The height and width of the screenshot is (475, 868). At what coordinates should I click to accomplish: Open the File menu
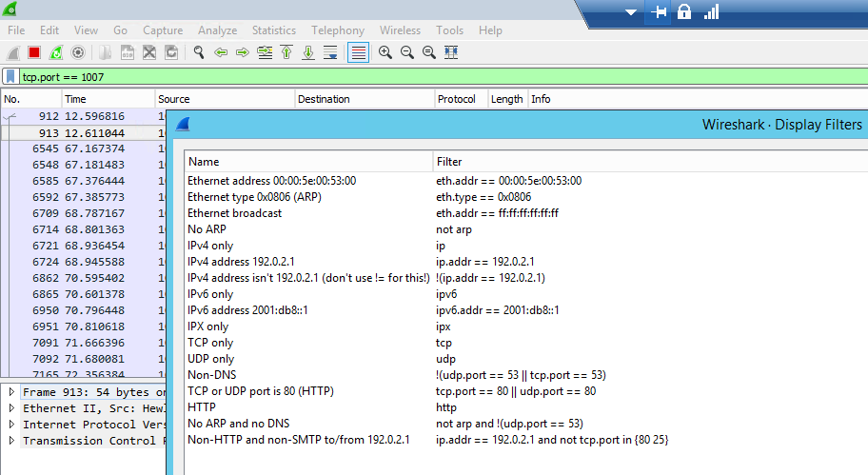pyautogui.click(x=16, y=30)
